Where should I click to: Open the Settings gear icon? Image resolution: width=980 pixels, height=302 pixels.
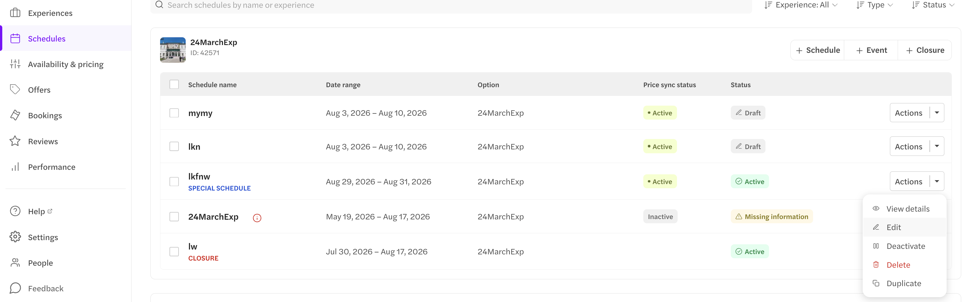(15, 237)
